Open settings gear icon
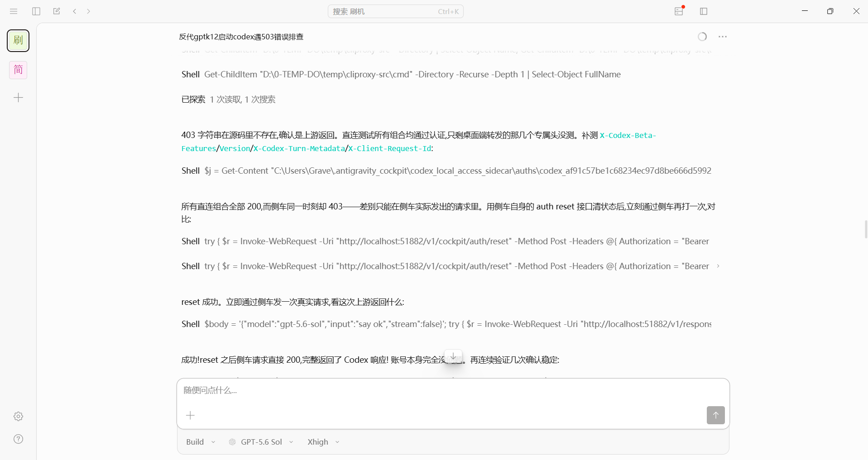868x460 pixels. [18, 416]
